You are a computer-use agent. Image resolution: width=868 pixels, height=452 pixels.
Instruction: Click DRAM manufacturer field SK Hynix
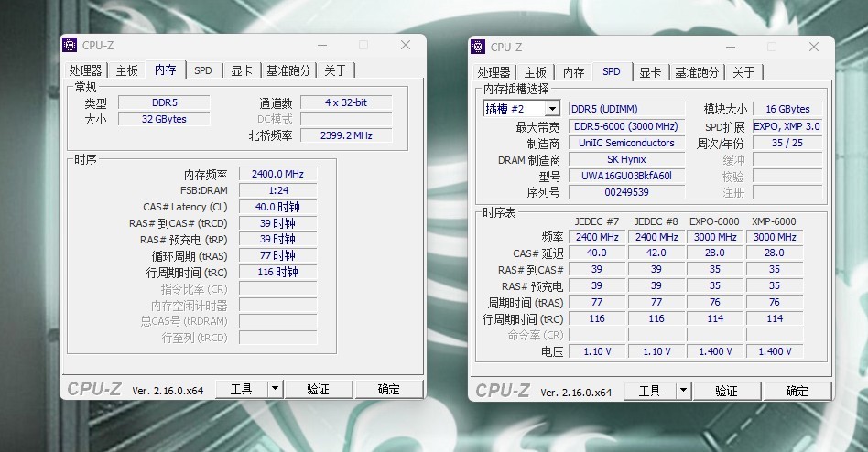(x=626, y=159)
